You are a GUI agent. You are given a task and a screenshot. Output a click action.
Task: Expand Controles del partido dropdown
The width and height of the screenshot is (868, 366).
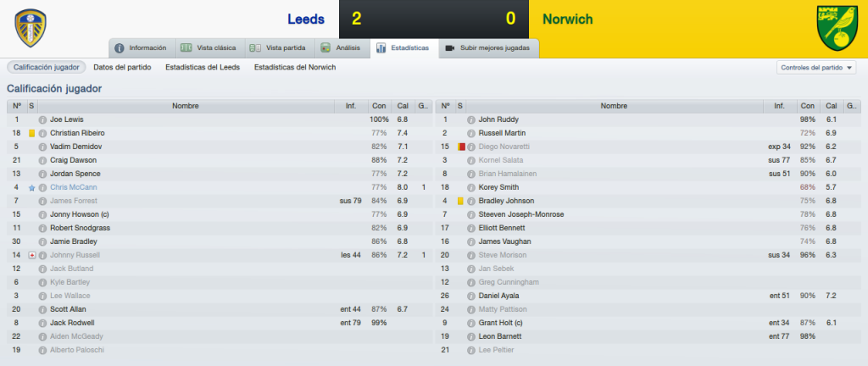tap(816, 68)
